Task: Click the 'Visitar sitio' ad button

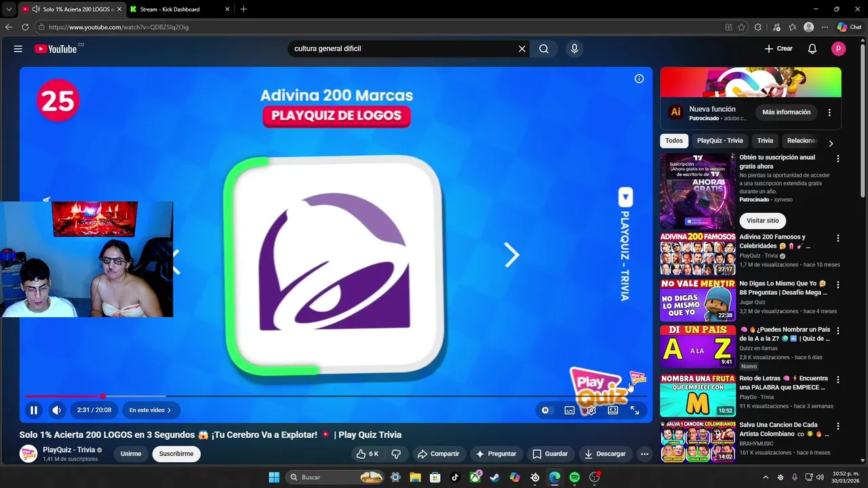Action: [763, 221]
